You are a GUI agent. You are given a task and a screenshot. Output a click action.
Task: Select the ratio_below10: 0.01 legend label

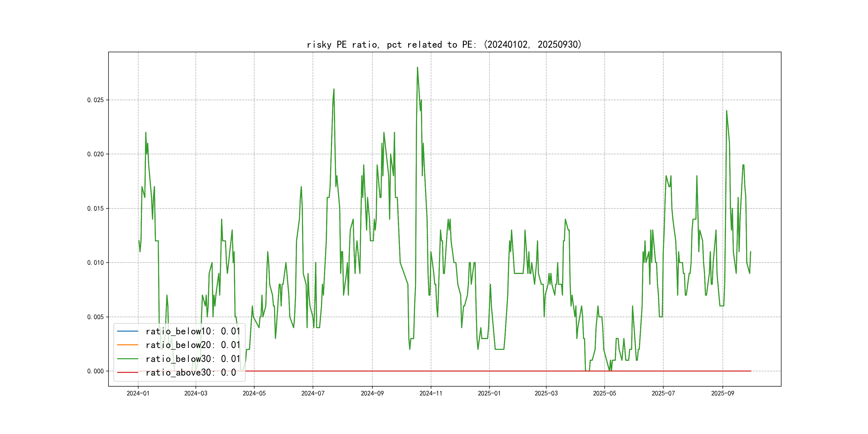(193, 331)
